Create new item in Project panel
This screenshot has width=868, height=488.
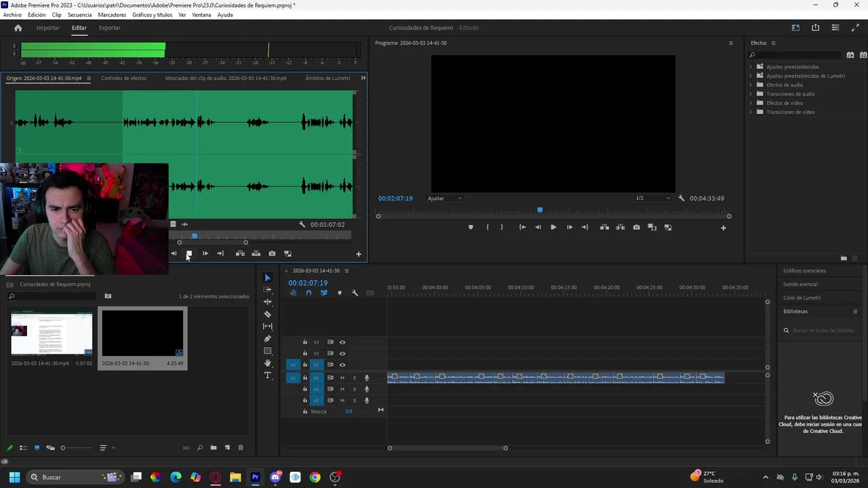tap(227, 447)
